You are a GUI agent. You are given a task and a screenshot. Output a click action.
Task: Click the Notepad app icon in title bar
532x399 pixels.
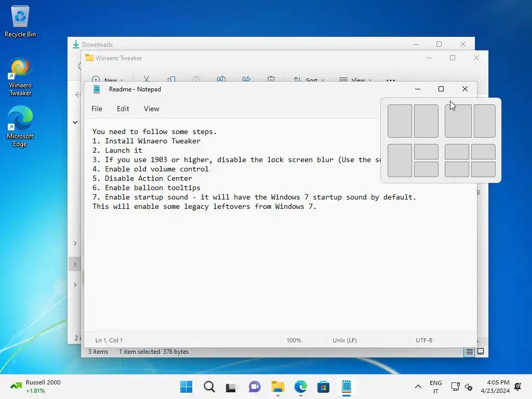pos(97,89)
